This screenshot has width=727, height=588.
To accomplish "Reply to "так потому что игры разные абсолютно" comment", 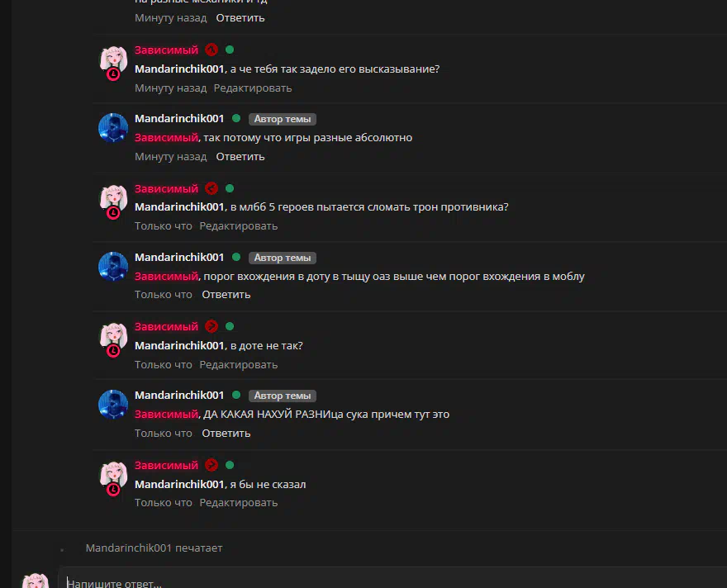I will [240, 157].
